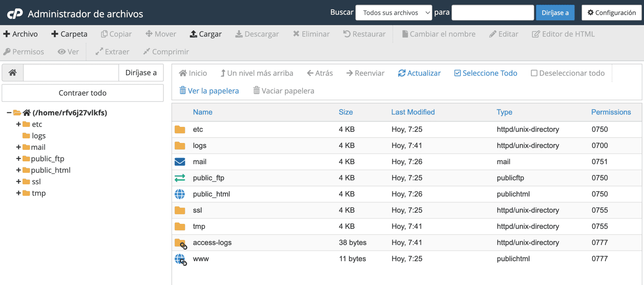Screen dimensions: 644x285
Task: Click the etc folder icon in file list
Action: point(180,130)
